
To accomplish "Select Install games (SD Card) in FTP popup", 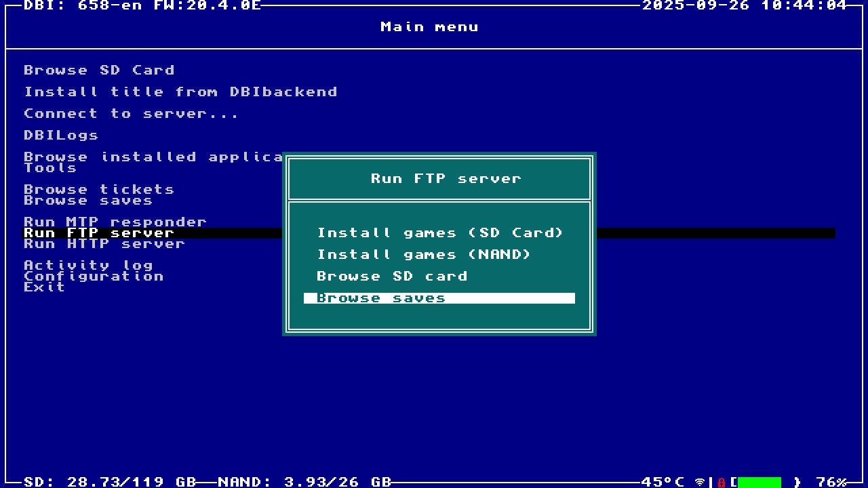I will 440,233.
